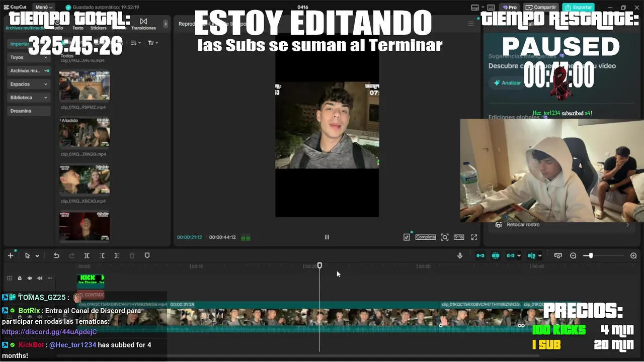Viewport: 644px width, 362px height.
Task: Click the Pro button
Action: coord(510,8)
